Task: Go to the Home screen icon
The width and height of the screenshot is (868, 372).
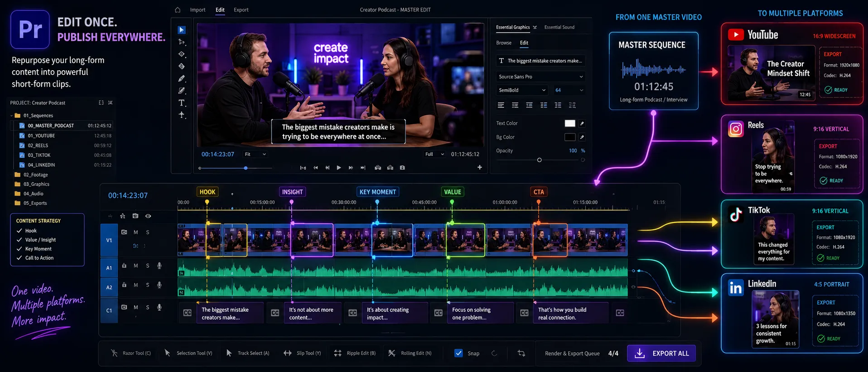Action: pyautogui.click(x=178, y=10)
